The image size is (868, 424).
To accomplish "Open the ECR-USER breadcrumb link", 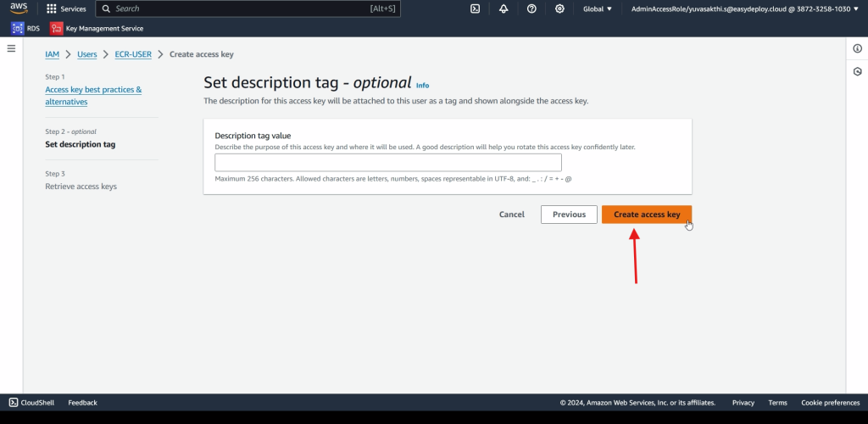I will (133, 54).
